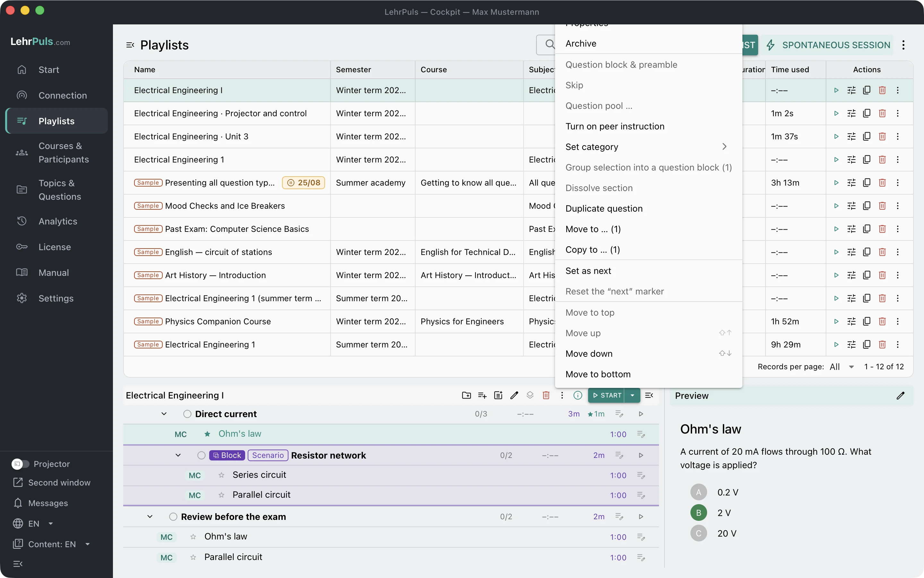Open the Records per page dropdown

point(842,367)
